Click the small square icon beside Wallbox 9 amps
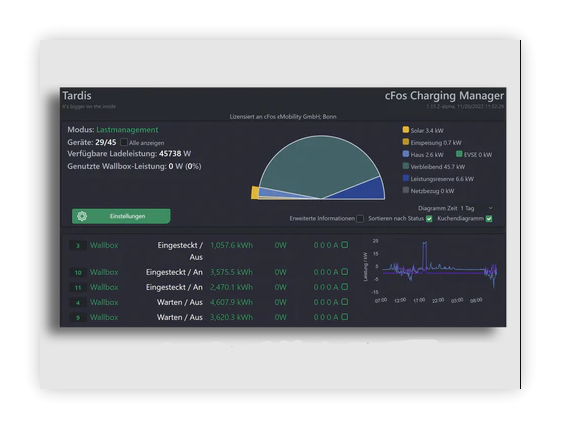561x429 pixels. pyautogui.click(x=345, y=317)
